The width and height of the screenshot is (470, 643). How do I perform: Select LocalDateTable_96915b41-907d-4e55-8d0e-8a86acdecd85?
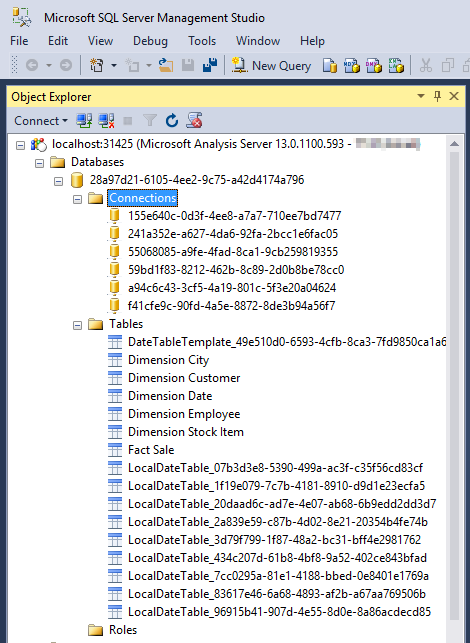point(279,612)
